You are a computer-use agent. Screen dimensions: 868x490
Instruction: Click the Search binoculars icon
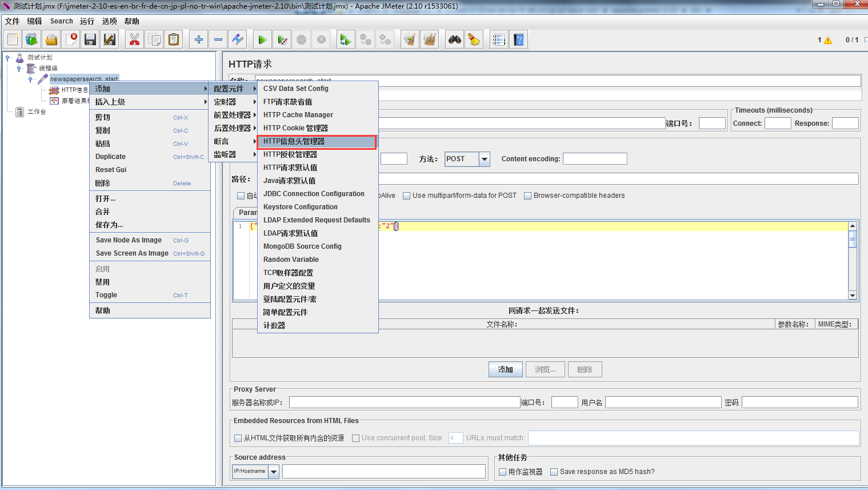click(455, 39)
